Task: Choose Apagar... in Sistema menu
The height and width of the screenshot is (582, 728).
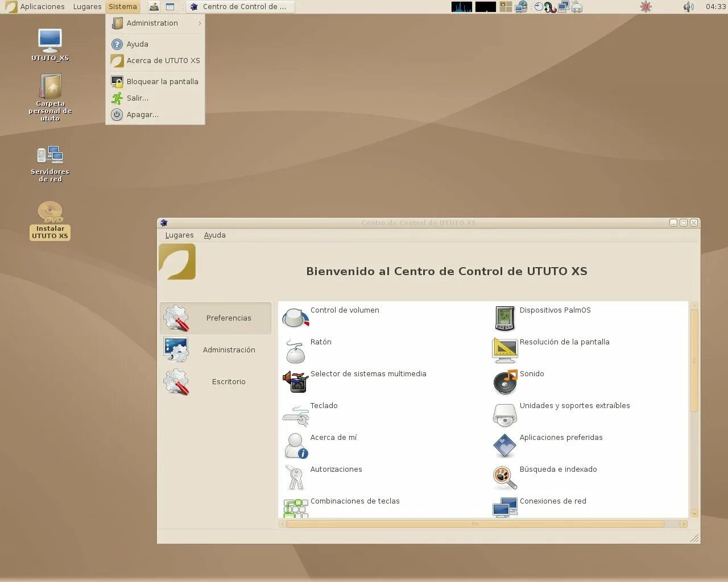Action: pos(156,115)
